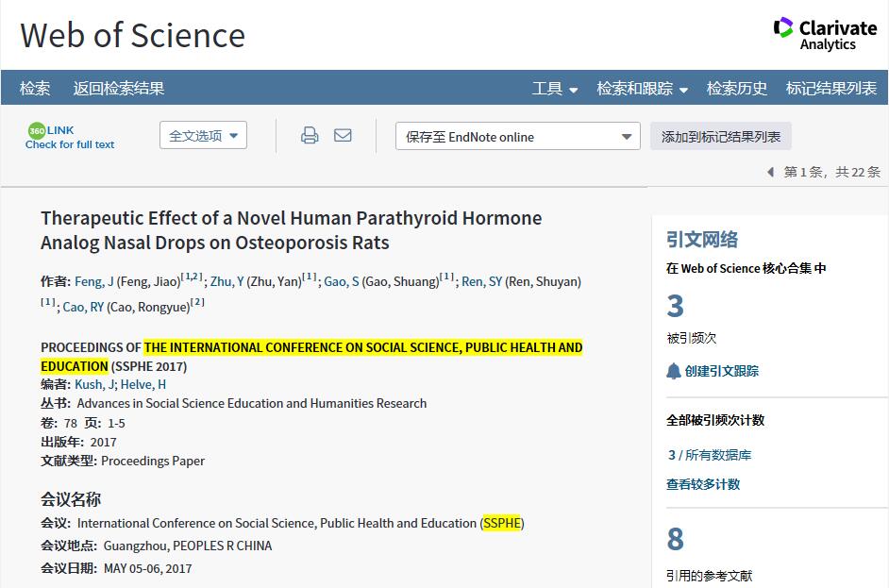Click the citation alert bell icon
Screen dimensions: 889x588
pos(674,372)
